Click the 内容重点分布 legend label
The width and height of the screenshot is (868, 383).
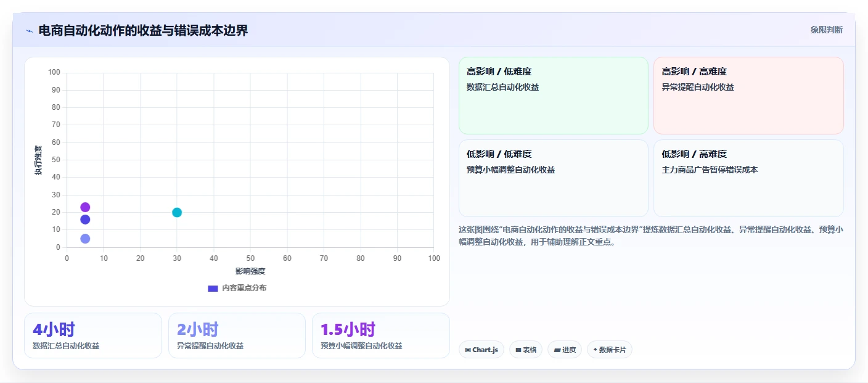244,288
